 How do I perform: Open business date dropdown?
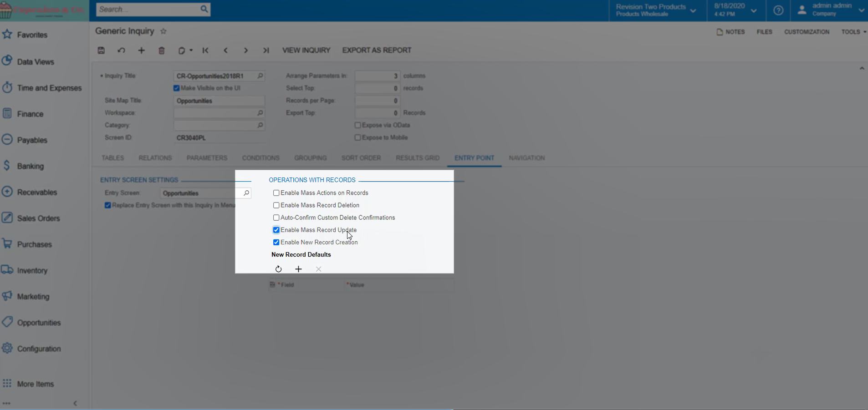pos(735,10)
